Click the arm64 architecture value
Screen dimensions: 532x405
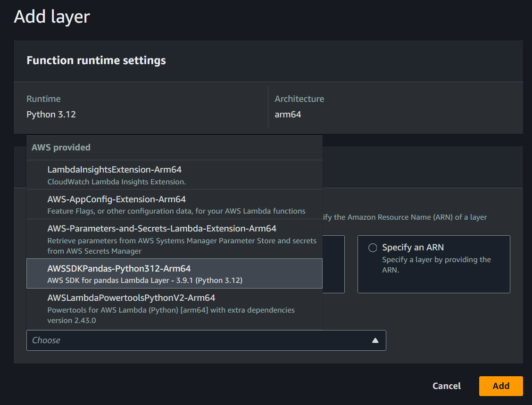(x=288, y=115)
